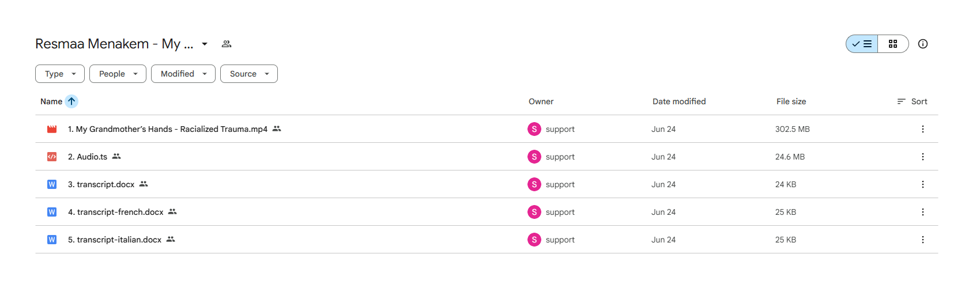Open more actions for Racialized Trauma.mp4
Image resolution: width=980 pixels, height=288 pixels.
click(923, 129)
